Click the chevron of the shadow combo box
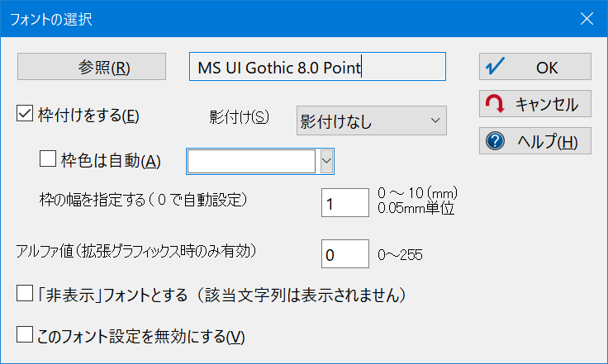The width and height of the screenshot is (608, 364). [x=435, y=121]
